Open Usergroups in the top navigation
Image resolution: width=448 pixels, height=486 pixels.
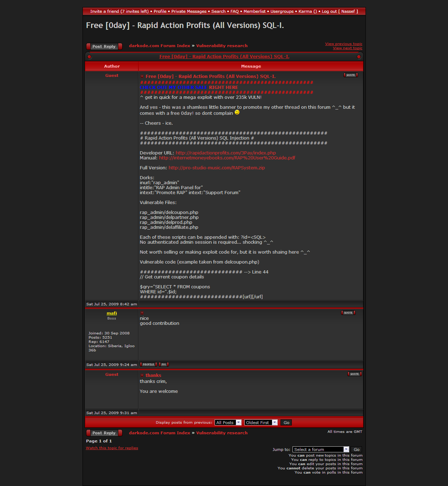point(282,11)
